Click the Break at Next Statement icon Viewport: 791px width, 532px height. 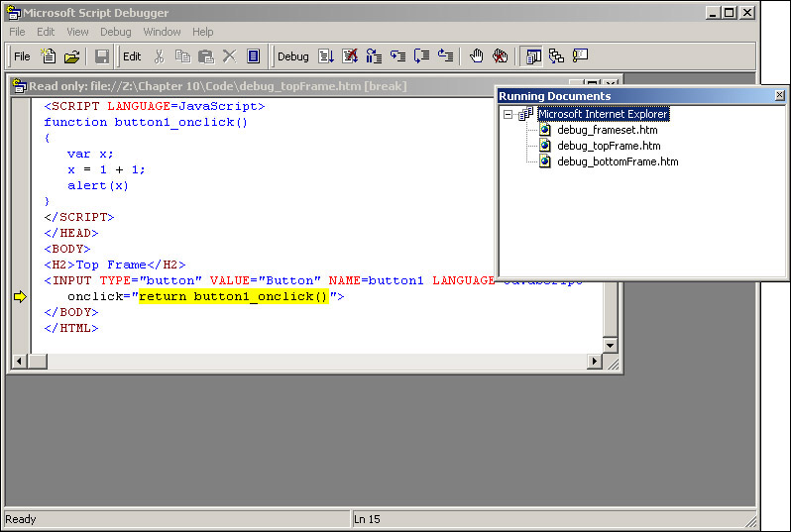(374, 56)
